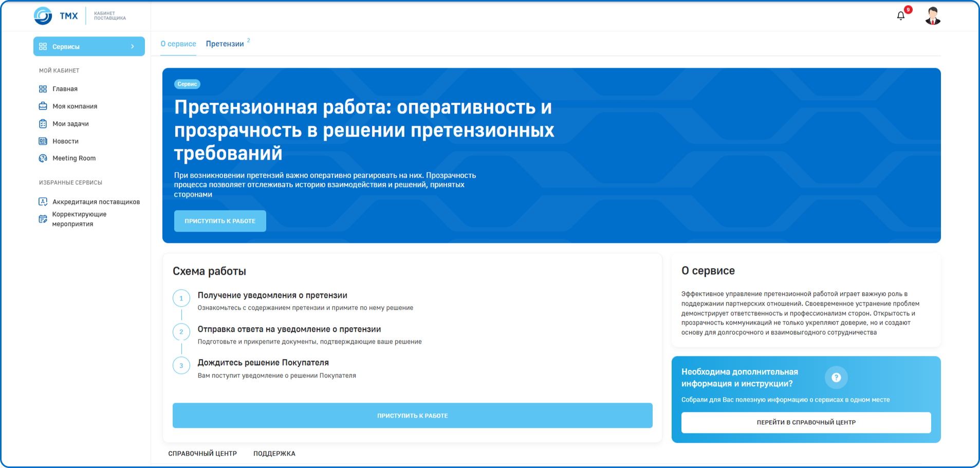Open the О сервисе tab
The width and height of the screenshot is (980, 468).
pos(178,44)
